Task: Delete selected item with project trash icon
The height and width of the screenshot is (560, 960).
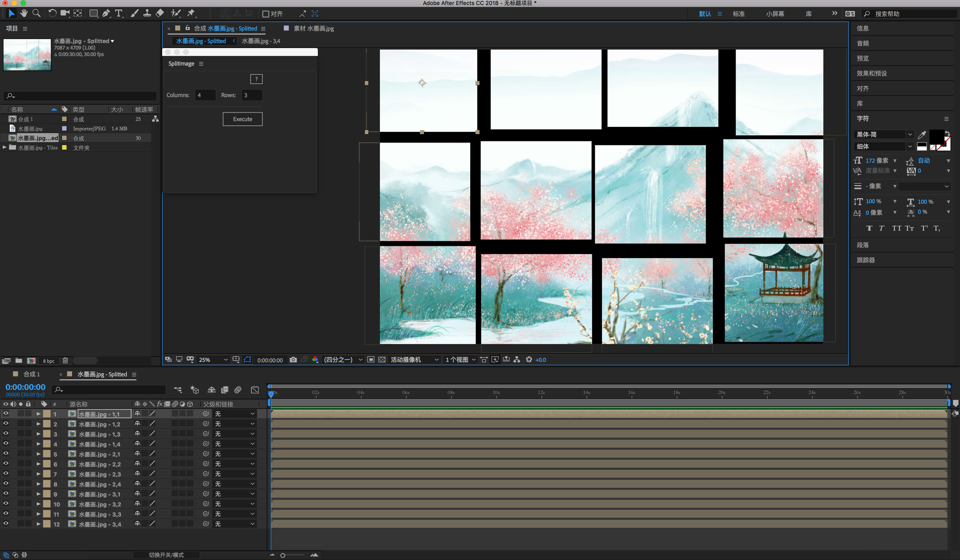Action: coord(65,360)
